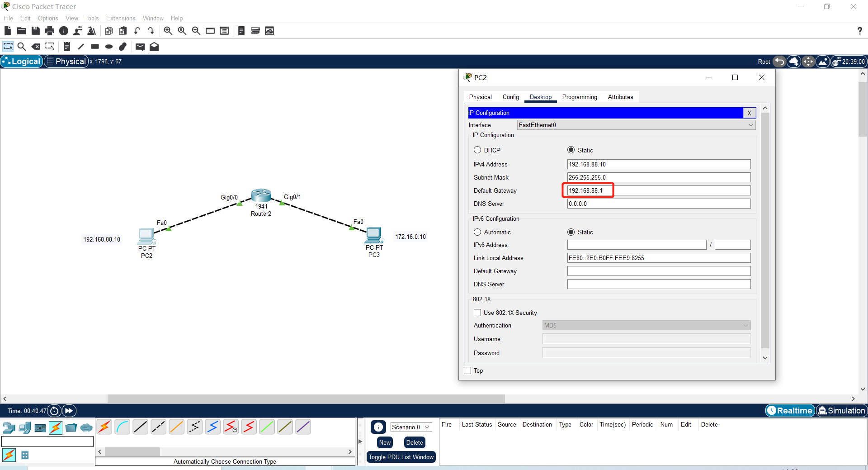This screenshot has height=470, width=868.
Task: Click the workspace horizontal scrollbar
Action: click(306, 399)
